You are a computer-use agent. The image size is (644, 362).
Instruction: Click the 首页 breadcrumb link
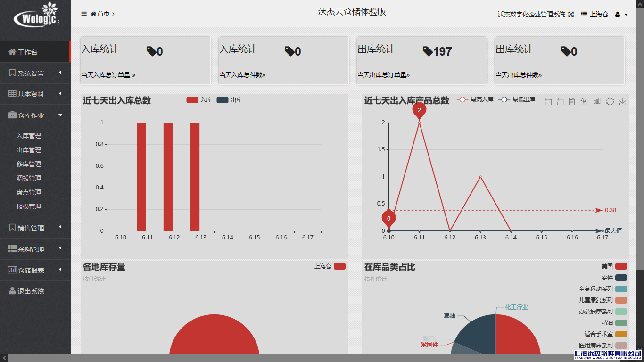[x=103, y=14]
